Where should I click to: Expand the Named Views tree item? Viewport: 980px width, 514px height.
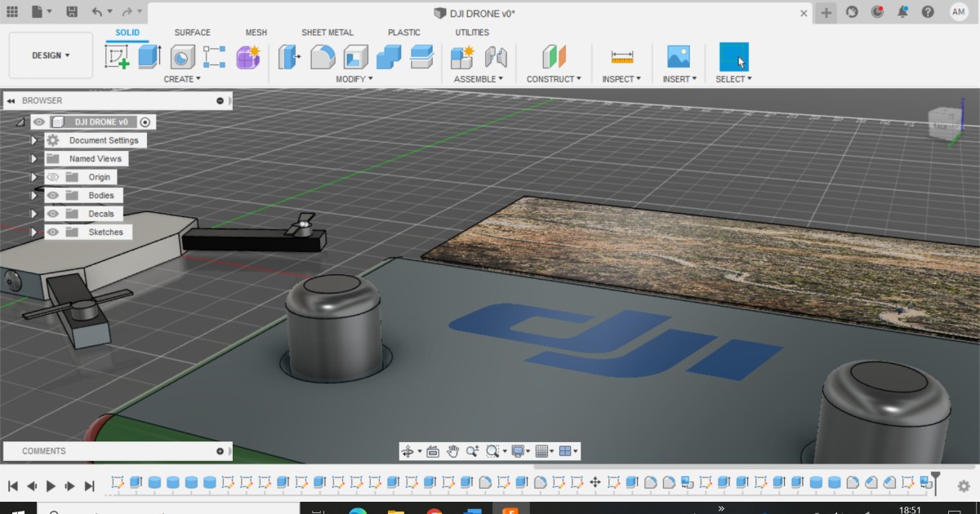click(x=33, y=158)
